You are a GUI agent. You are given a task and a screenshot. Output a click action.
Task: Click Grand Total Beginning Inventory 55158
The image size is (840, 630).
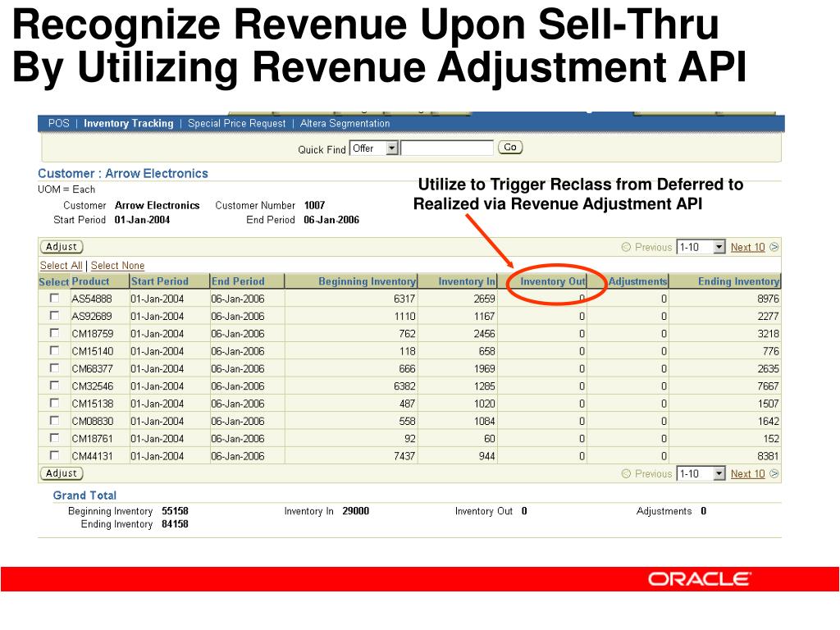[x=175, y=511]
